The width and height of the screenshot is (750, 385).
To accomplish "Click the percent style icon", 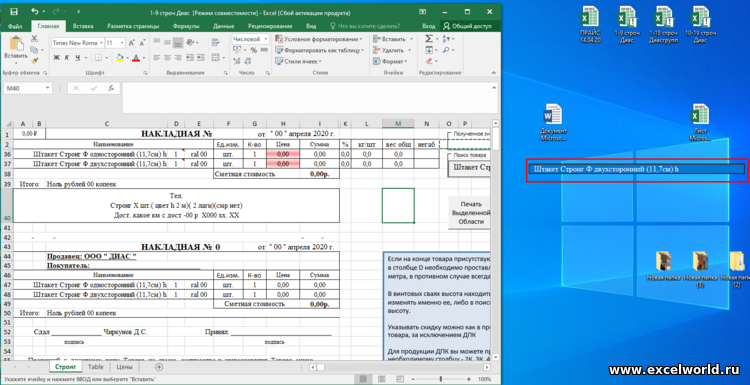I will (x=253, y=50).
